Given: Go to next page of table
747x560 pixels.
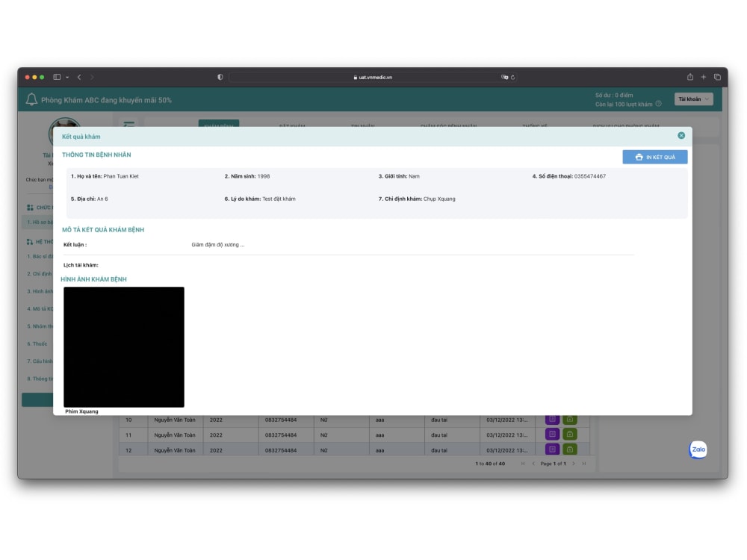Looking at the screenshot, I should pos(573,464).
